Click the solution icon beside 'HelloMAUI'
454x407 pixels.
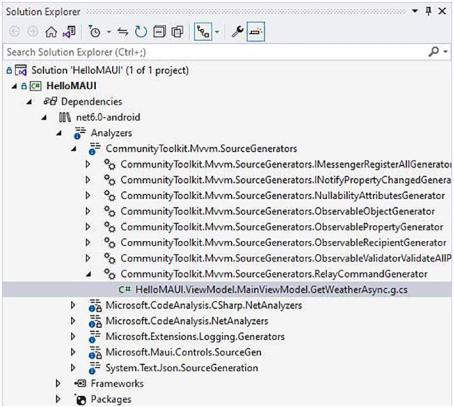pyautogui.click(x=21, y=70)
